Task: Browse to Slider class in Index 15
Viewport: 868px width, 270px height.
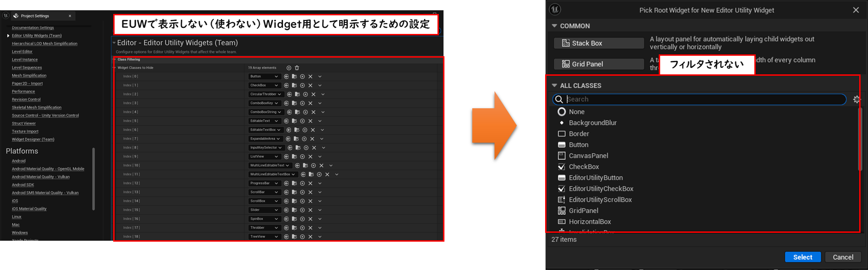Action: 294,210
